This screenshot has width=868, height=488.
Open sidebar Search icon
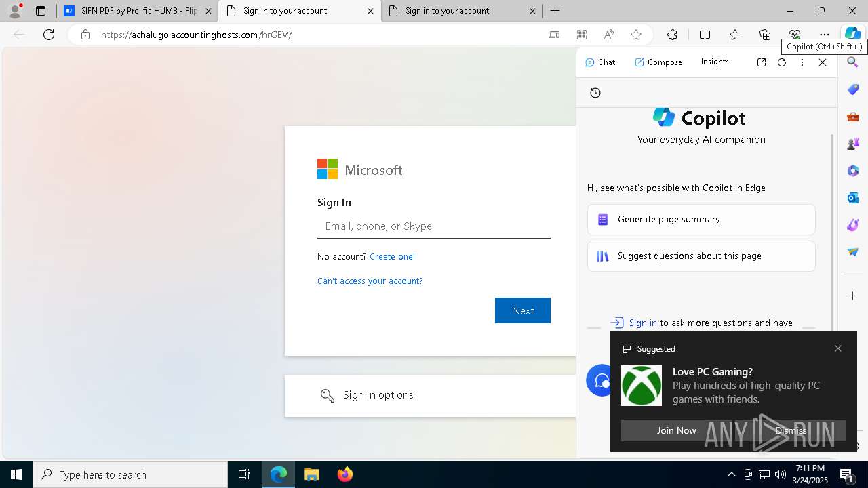853,62
